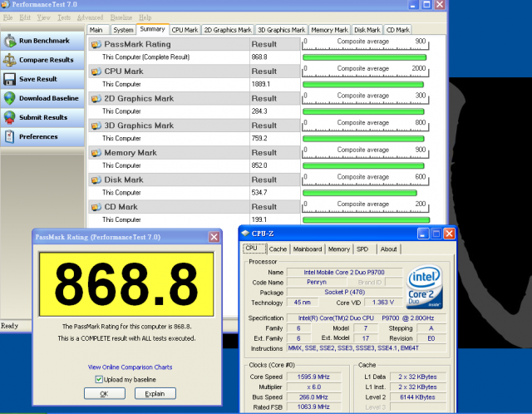Open Memory tab in CPU-Z
The width and height of the screenshot is (532, 414).
tap(339, 249)
